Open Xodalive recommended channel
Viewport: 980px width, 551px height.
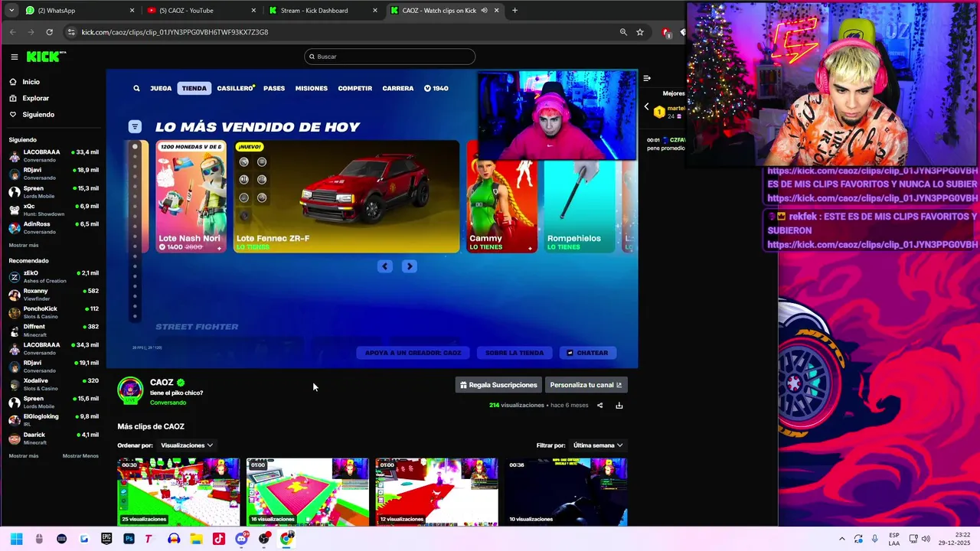click(54, 384)
